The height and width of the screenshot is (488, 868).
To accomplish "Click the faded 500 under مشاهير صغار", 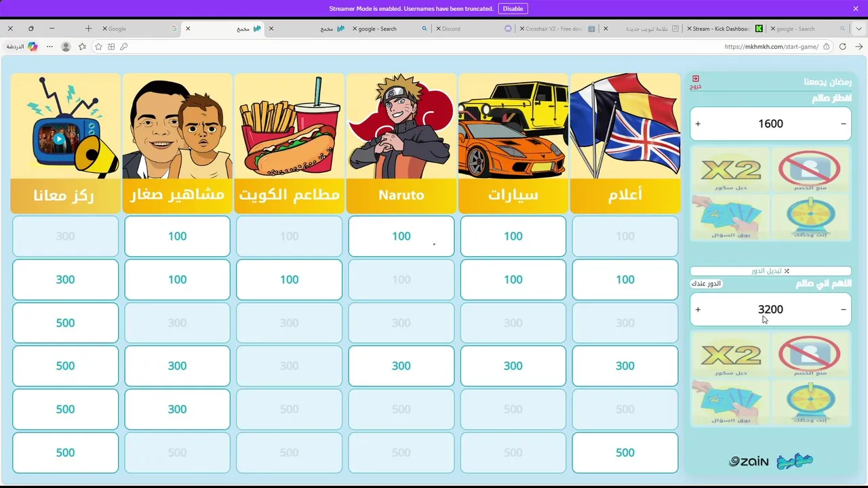I will coord(177,453).
